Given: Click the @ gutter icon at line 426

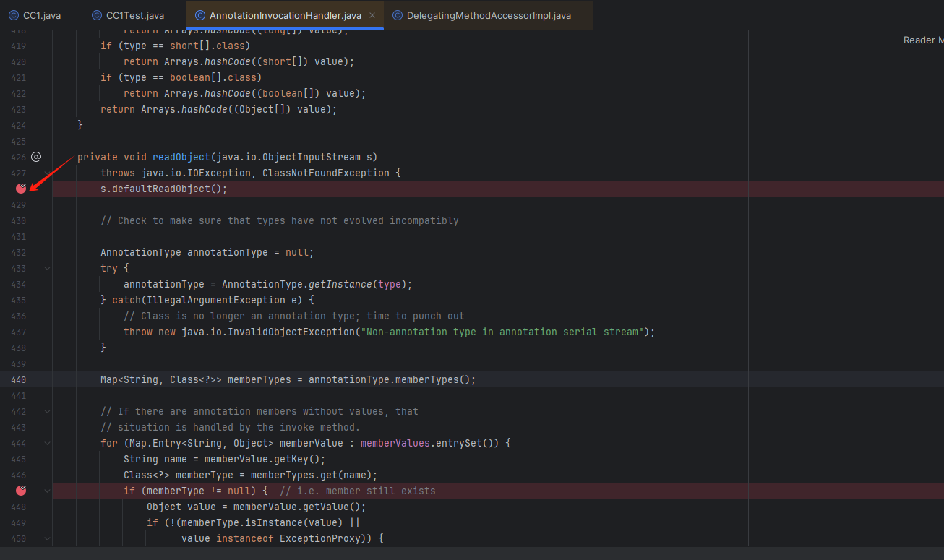Looking at the screenshot, I should 36,157.
